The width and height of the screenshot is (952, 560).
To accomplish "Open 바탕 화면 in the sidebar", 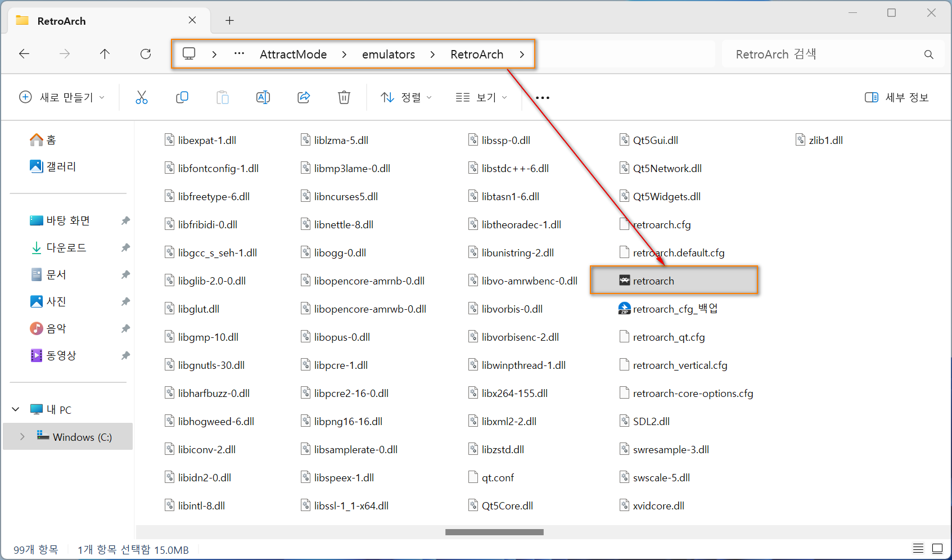I will (x=60, y=220).
